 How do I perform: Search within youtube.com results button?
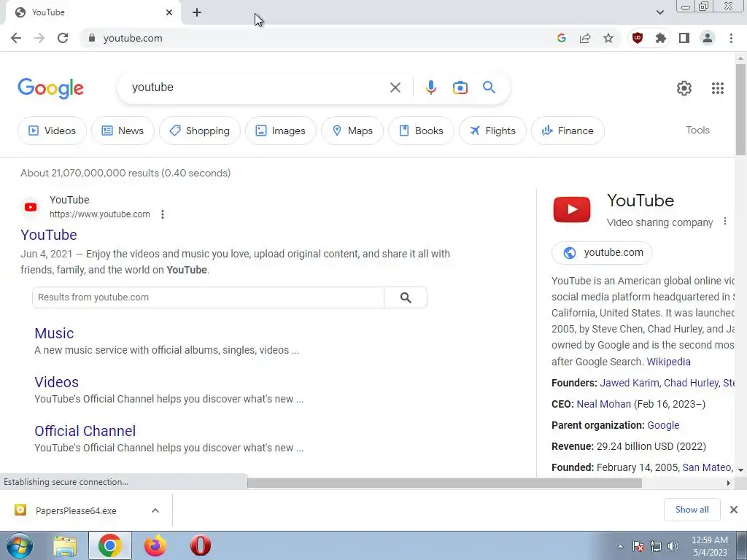[406, 297]
